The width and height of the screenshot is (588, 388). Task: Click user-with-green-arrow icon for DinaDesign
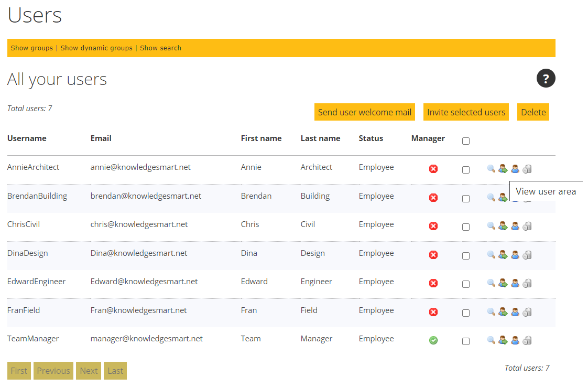point(503,255)
